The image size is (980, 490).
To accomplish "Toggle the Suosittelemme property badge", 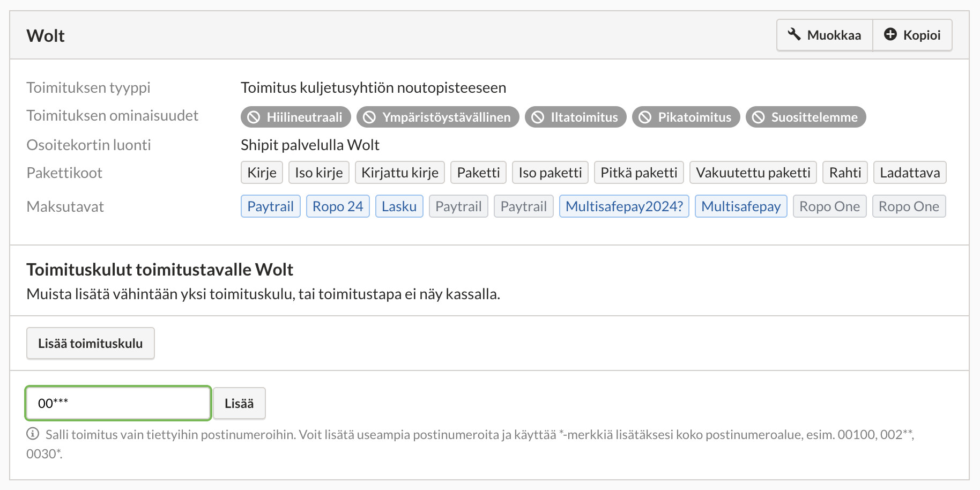I will tap(806, 117).
